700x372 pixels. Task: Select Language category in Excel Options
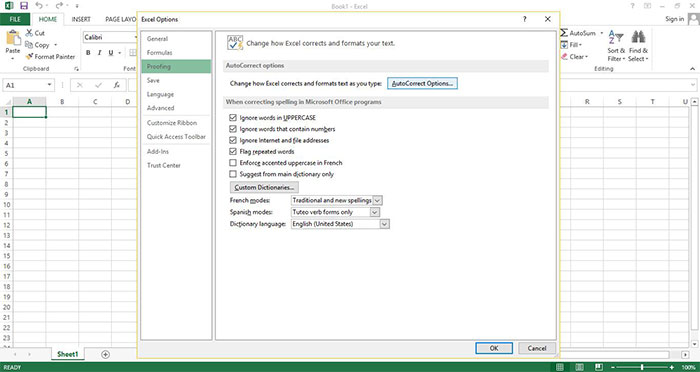click(160, 94)
